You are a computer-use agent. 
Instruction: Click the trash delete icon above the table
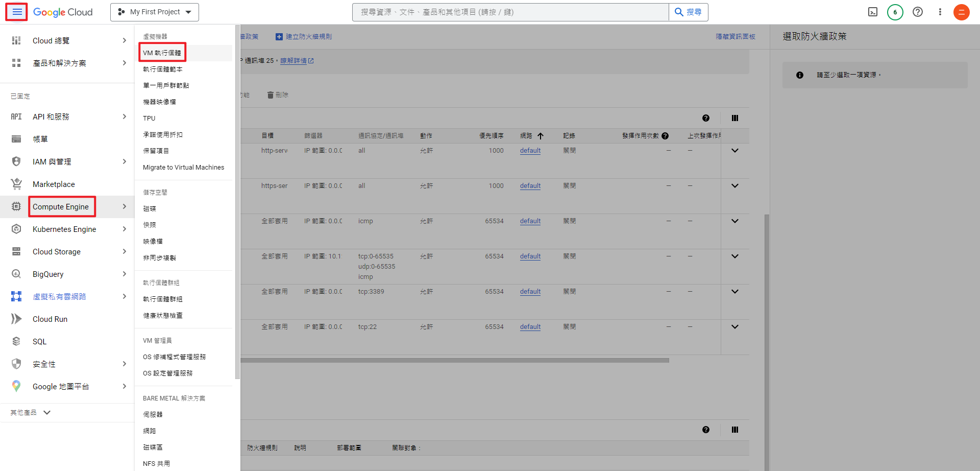[x=271, y=95]
